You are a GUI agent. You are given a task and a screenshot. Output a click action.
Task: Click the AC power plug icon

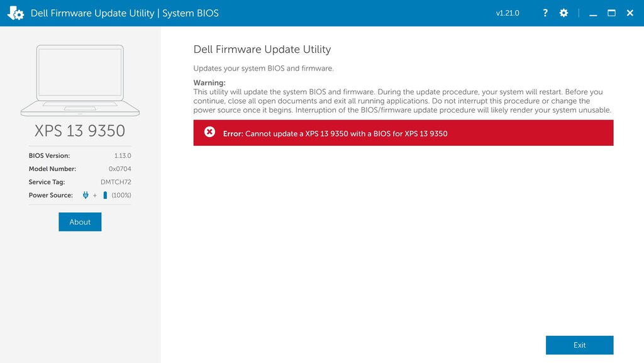[86, 195]
